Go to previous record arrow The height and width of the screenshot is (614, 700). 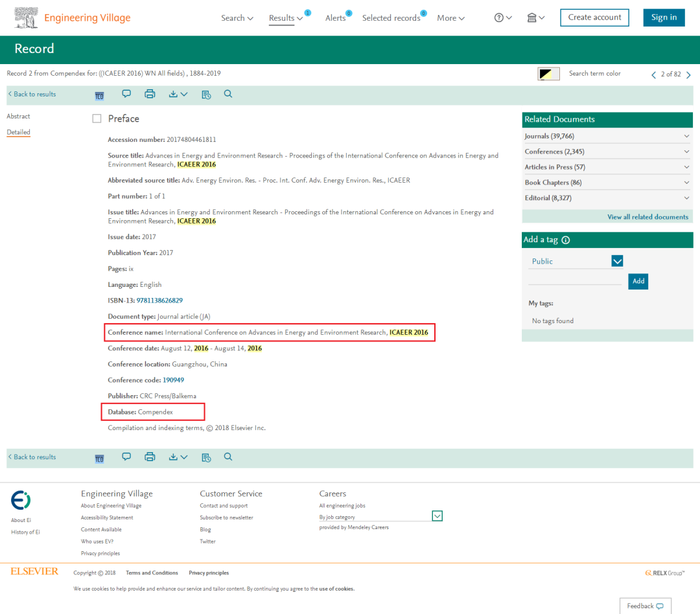(653, 74)
